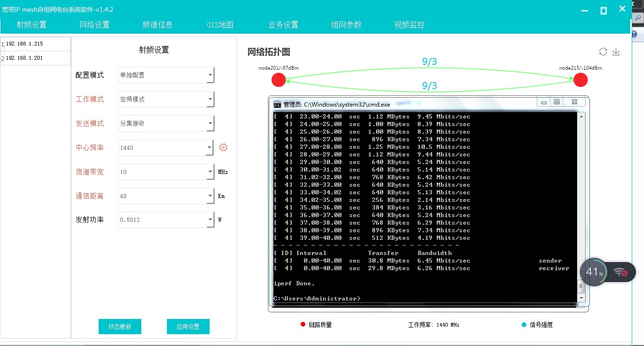Click the 信号强度 cyan legend dot
The image size is (644, 346).
pyautogui.click(x=524, y=324)
